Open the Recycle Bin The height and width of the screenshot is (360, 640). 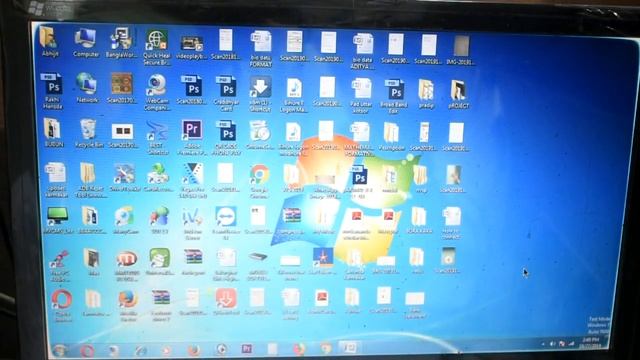pyautogui.click(x=89, y=133)
